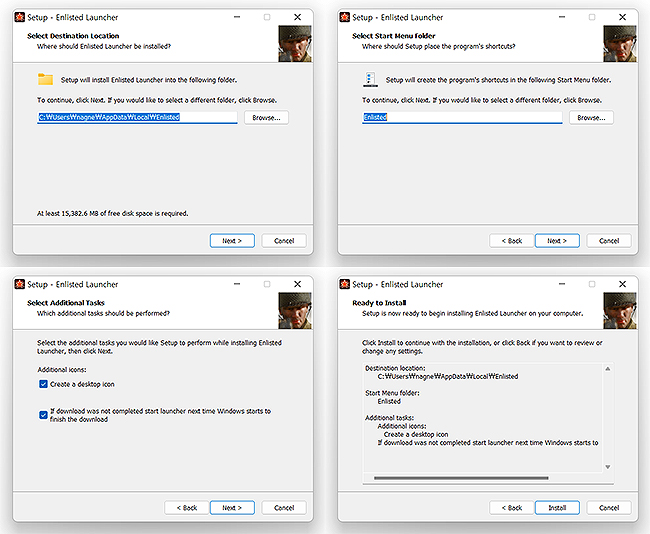The width and height of the screenshot is (650, 534).
Task: Click Next in Select Start Menu Folder window
Action: 557,240
